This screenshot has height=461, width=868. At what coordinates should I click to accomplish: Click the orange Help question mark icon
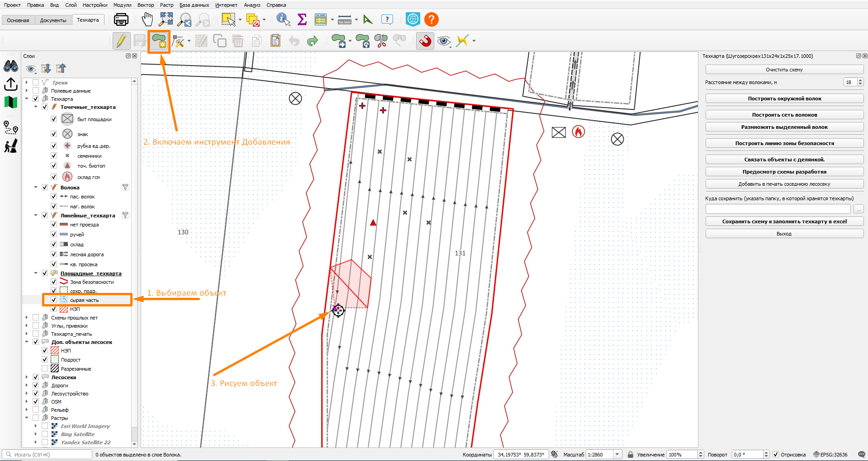pos(432,19)
